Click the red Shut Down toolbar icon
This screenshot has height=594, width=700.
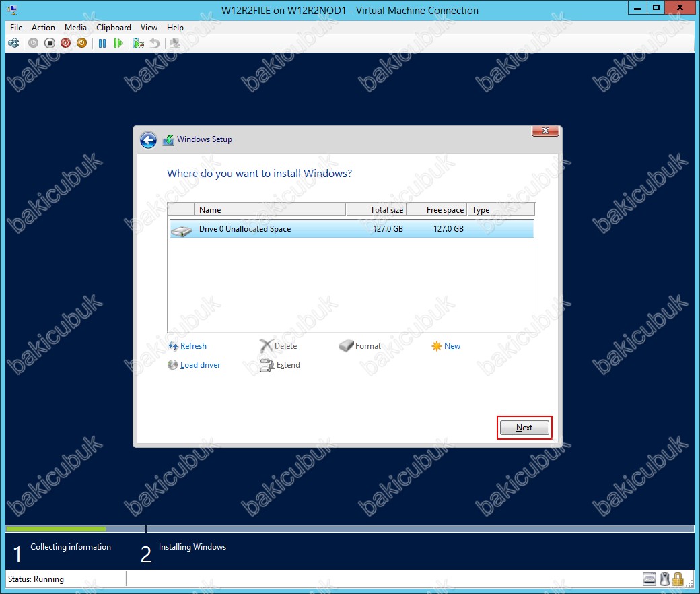(x=66, y=43)
